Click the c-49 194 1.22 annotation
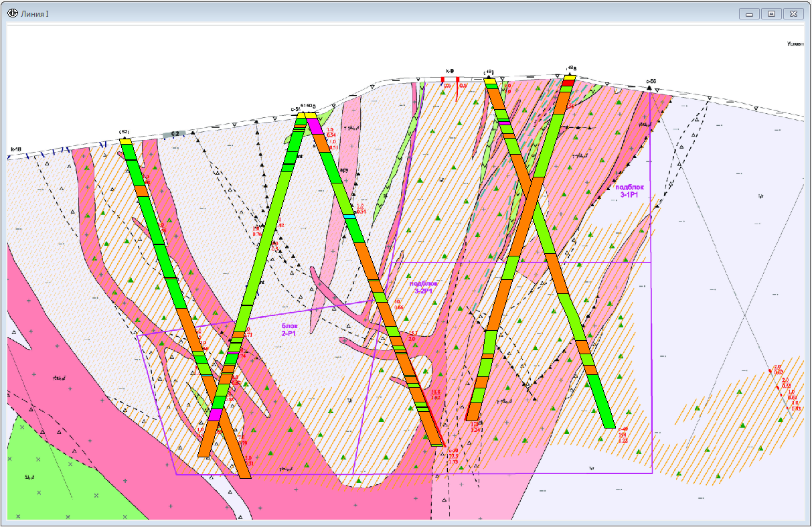The image size is (812, 527). tap(623, 435)
